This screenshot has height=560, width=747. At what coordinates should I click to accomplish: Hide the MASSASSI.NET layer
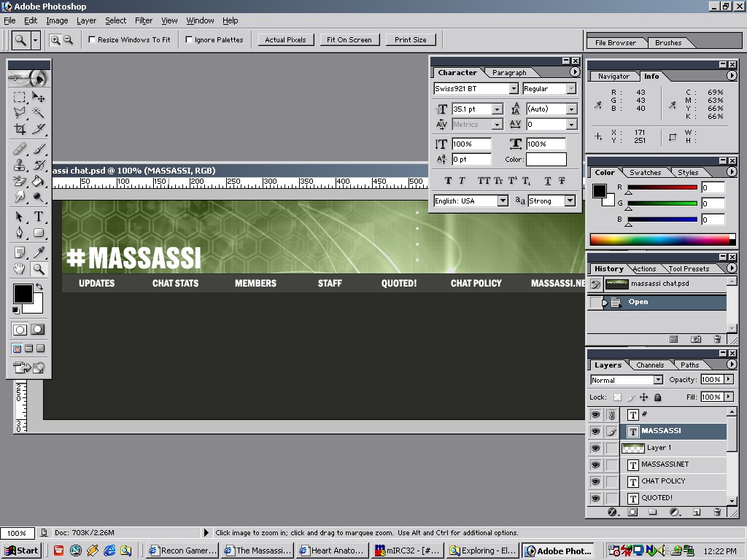click(595, 464)
